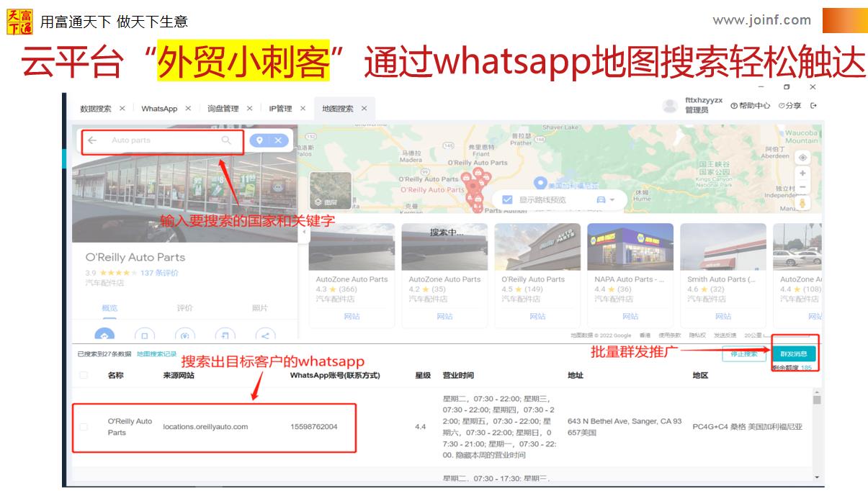Tick the checkbox for O'Reilly Auto Parts row
Image resolution: width=868 pixels, height=491 pixels.
click(x=84, y=427)
